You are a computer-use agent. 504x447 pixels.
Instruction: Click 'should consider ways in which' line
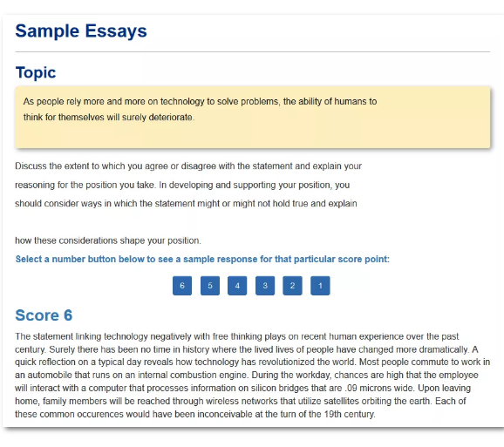186,204
